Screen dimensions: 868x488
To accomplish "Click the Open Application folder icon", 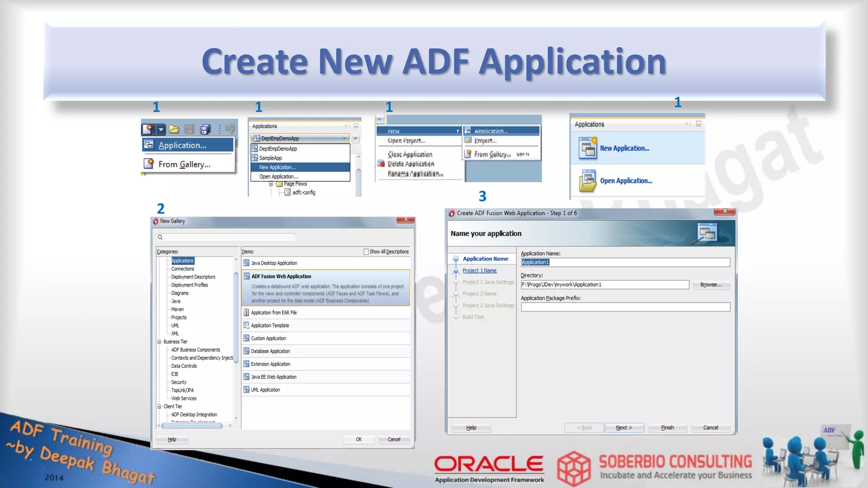I will (x=588, y=181).
